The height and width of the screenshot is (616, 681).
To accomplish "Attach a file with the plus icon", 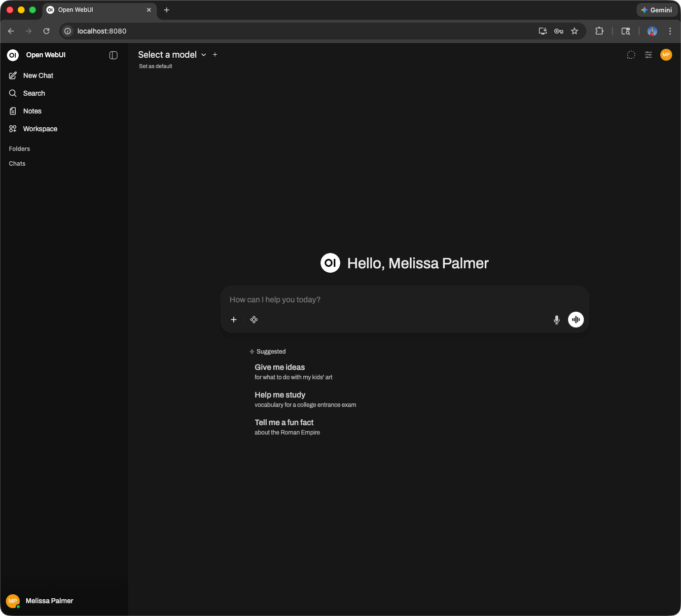I will [233, 320].
